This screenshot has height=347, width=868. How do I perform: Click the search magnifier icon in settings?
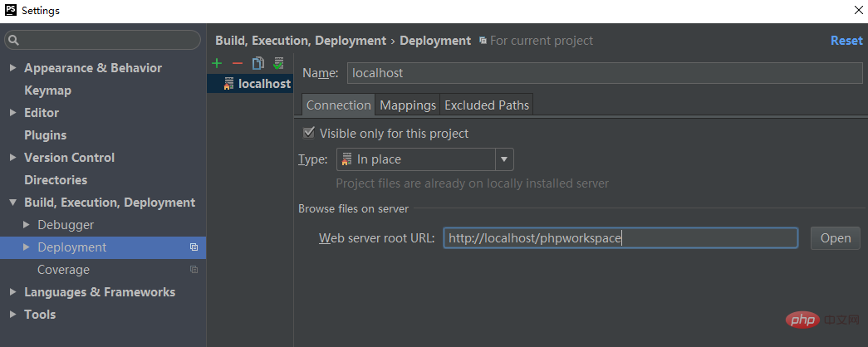click(x=14, y=40)
